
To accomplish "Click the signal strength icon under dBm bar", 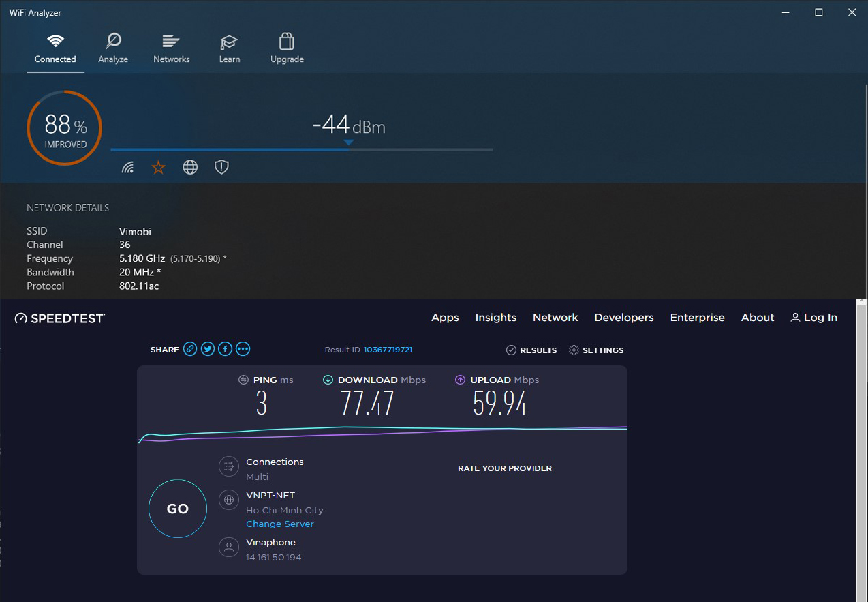I will point(128,168).
